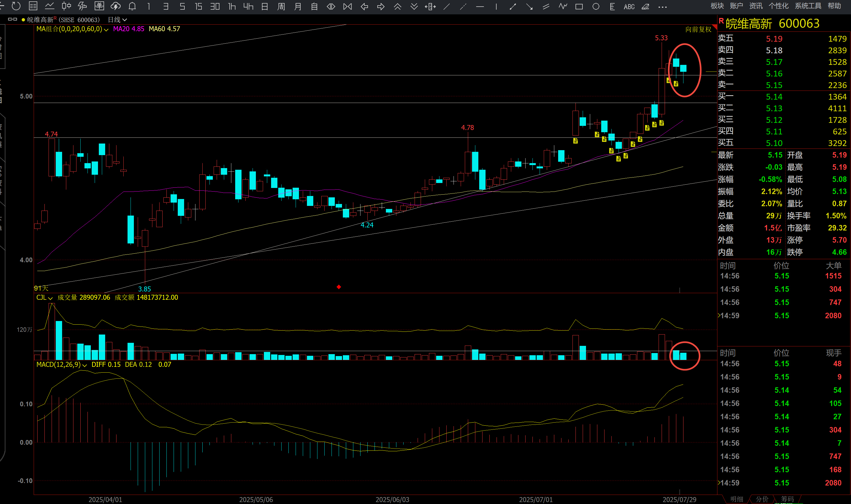
Task: Open the 账户 menu
Action: [x=736, y=6]
